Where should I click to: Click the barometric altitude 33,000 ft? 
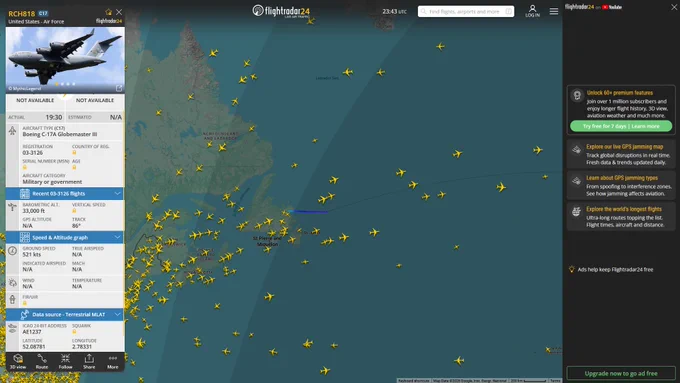(34, 211)
